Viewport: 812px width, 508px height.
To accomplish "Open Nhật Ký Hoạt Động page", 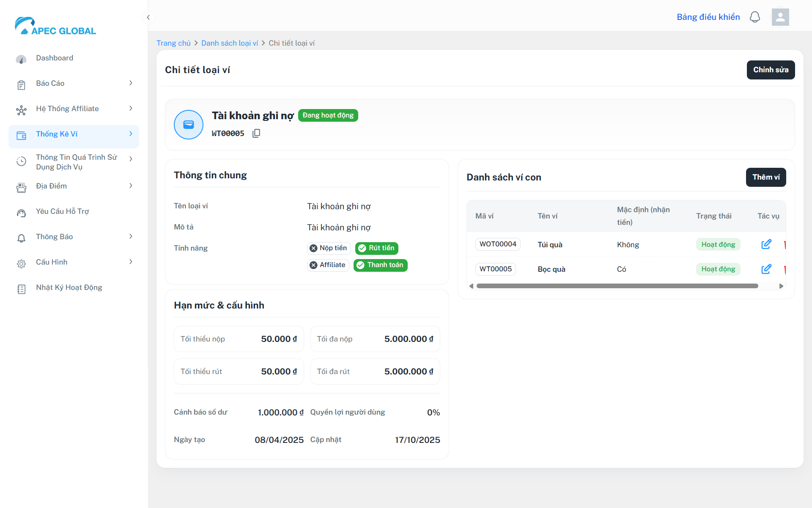I will pyautogui.click(x=69, y=287).
